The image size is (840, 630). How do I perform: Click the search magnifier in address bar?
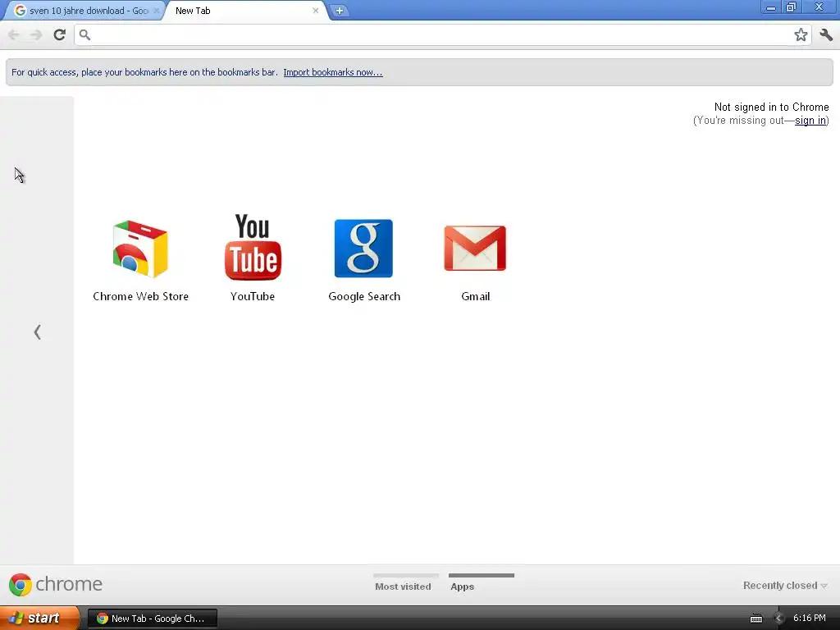84,34
